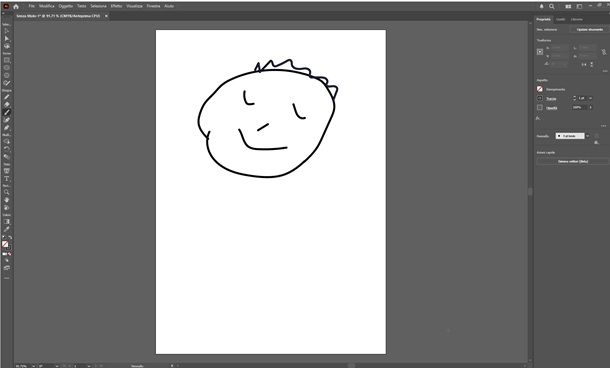This screenshot has width=610, height=368.
Task: Select the Hand pan tool
Action: [7, 200]
